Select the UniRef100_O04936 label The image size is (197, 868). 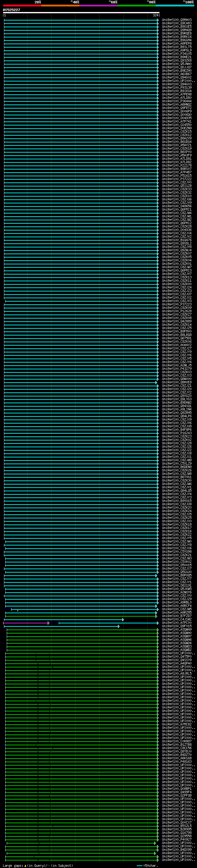point(177,230)
